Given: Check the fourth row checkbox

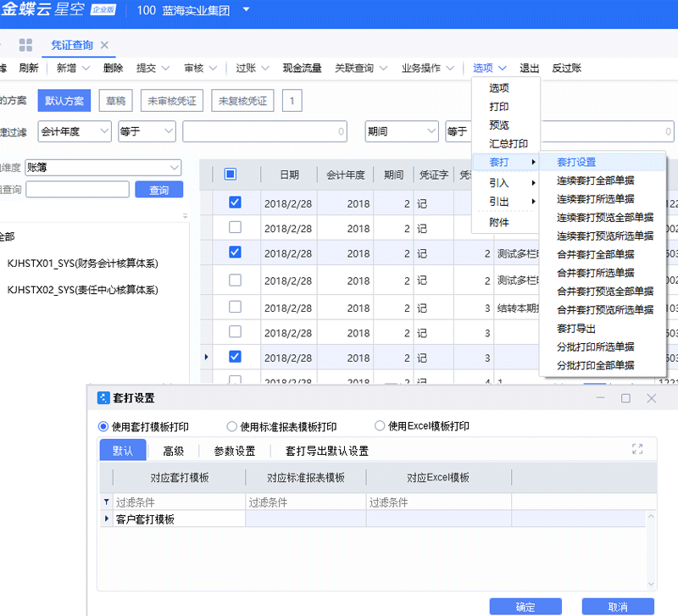Looking at the screenshot, I should coord(235,280).
